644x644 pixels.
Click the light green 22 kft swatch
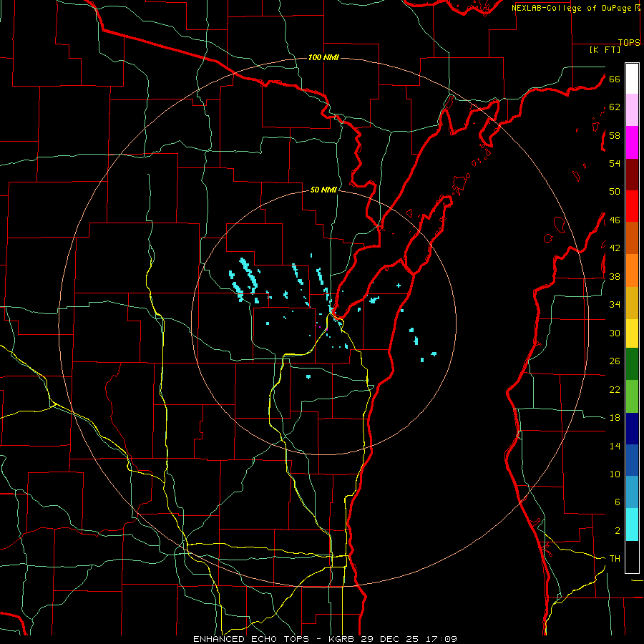point(632,396)
